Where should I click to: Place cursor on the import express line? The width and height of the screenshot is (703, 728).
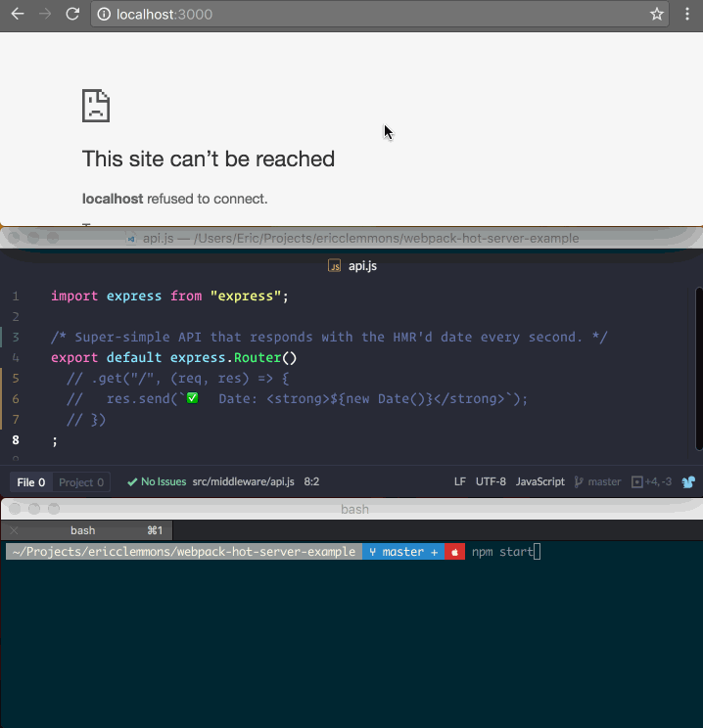pyautogui.click(x=169, y=296)
